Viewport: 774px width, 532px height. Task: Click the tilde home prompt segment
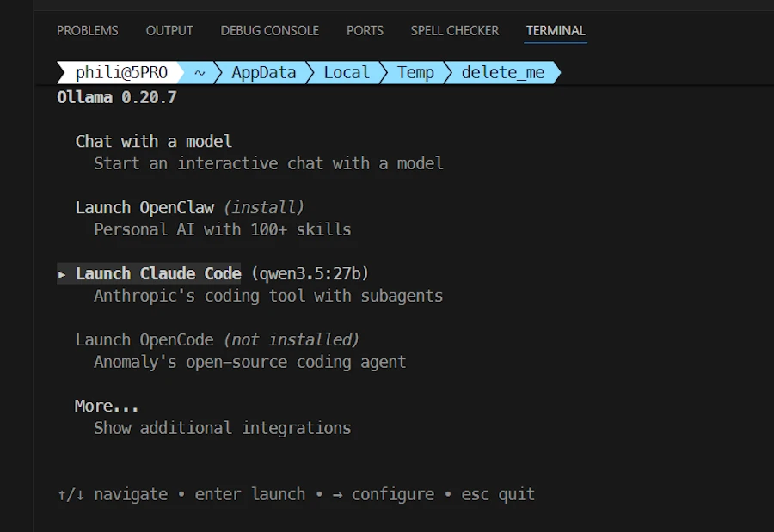[x=200, y=72]
